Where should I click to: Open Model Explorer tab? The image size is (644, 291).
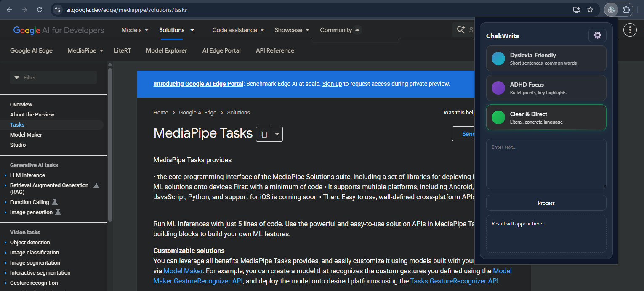[167, 50]
